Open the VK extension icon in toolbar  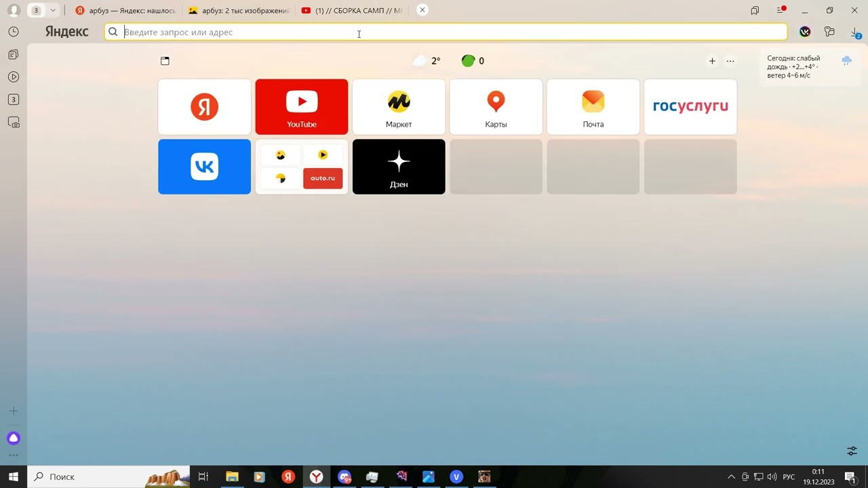click(x=805, y=32)
